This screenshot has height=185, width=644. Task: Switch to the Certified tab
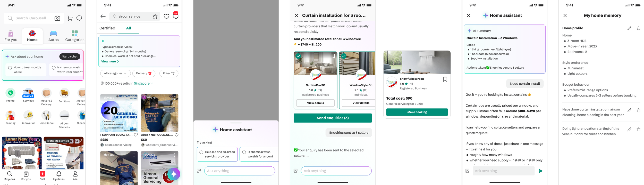point(107,28)
